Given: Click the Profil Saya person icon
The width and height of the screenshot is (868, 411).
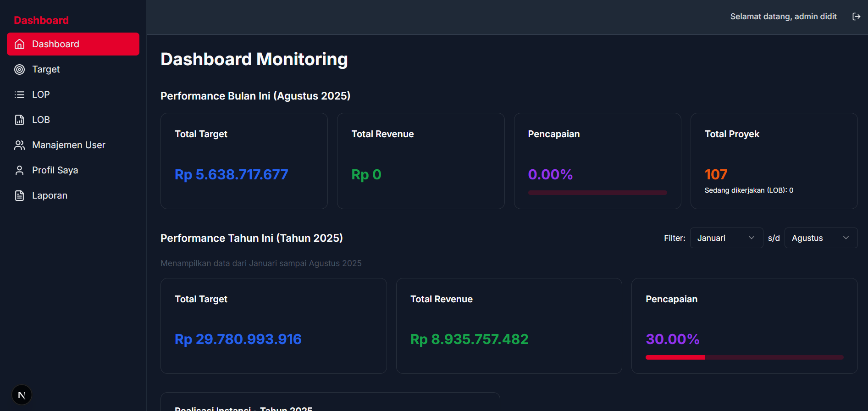Looking at the screenshot, I should (19, 170).
